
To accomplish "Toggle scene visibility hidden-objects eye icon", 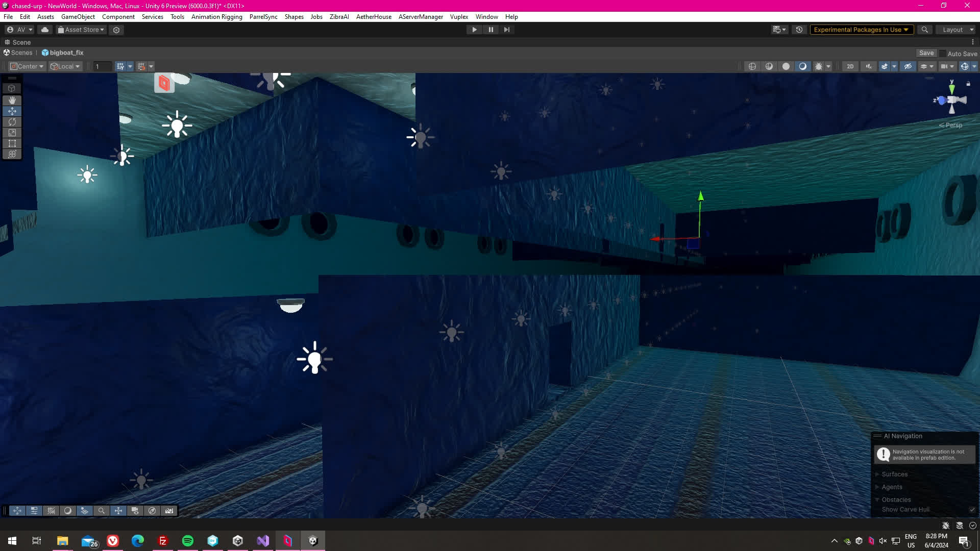I will [908, 66].
